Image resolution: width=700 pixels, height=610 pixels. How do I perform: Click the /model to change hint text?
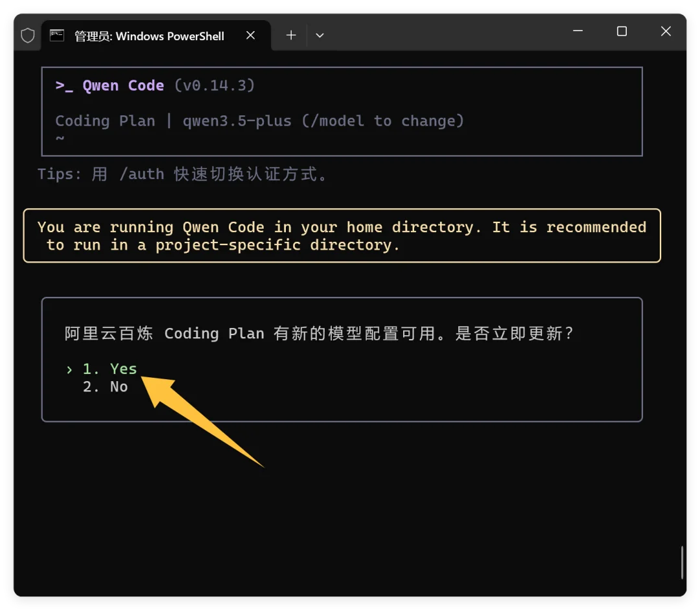[x=383, y=121]
